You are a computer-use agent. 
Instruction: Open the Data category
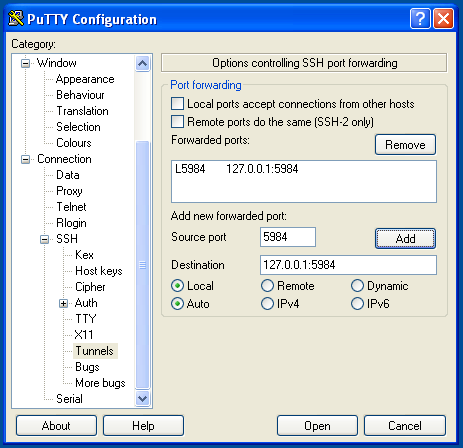(68, 175)
